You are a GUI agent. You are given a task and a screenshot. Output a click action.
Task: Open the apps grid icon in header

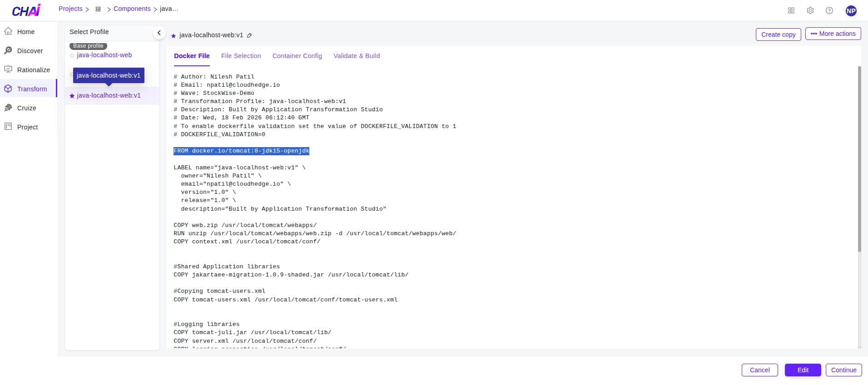click(x=791, y=10)
